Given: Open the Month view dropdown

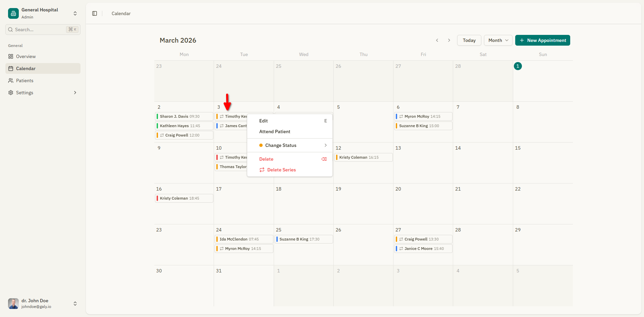Looking at the screenshot, I should click(498, 40).
